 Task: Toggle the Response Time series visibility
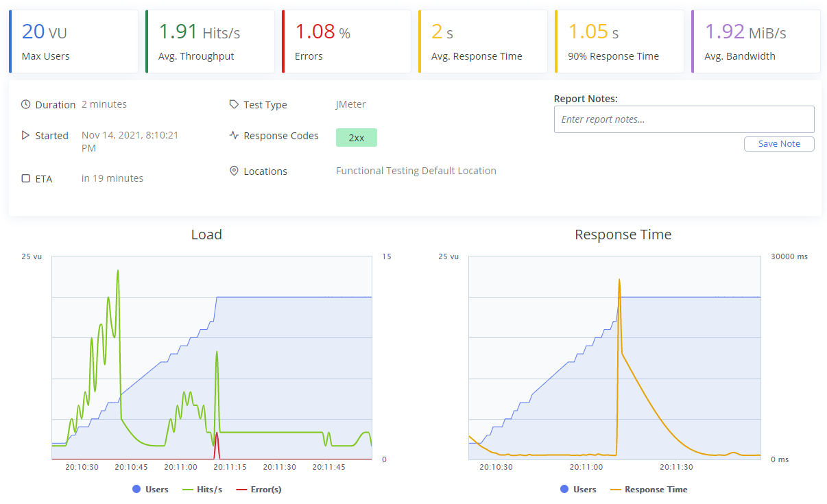point(649,489)
